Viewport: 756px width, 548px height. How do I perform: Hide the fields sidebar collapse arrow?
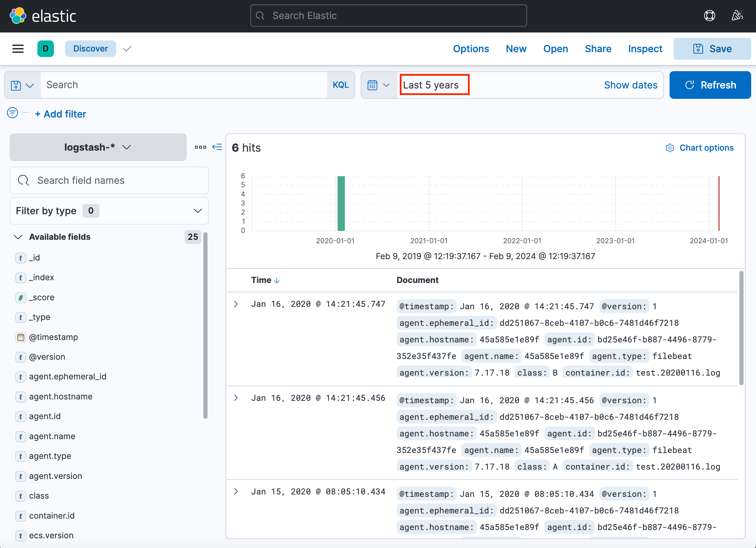click(x=217, y=147)
